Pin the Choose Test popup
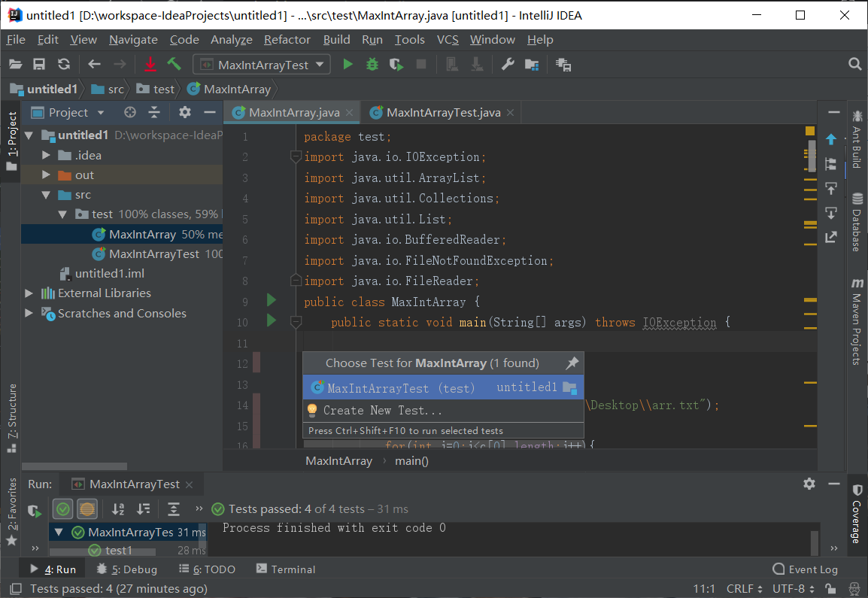 tap(572, 363)
